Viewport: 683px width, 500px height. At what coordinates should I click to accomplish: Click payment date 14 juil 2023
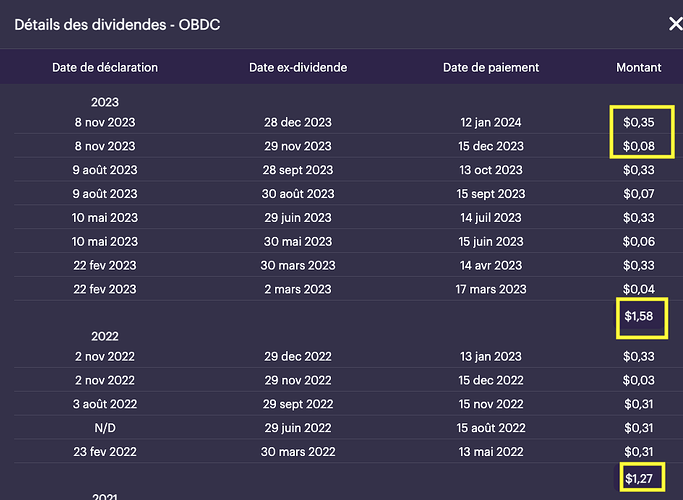pyautogui.click(x=491, y=218)
